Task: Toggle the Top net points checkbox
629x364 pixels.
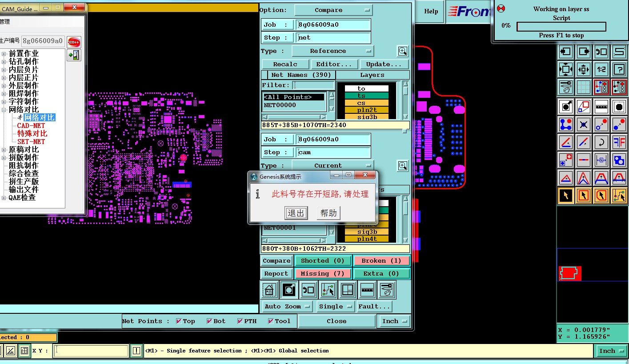Action: (179, 321)
